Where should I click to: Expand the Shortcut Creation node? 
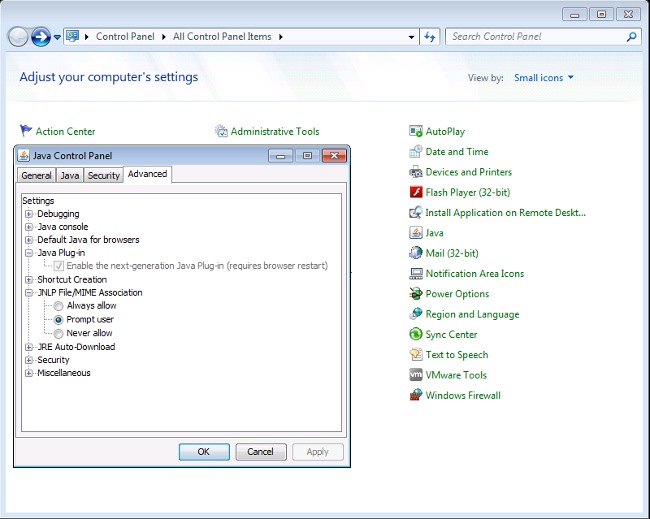[x=29, y=279]
